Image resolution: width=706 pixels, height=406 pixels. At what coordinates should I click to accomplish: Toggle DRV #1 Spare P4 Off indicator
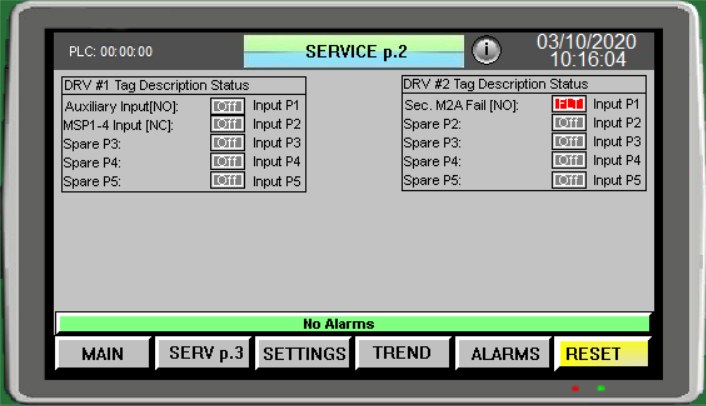[x=227, y=162]
